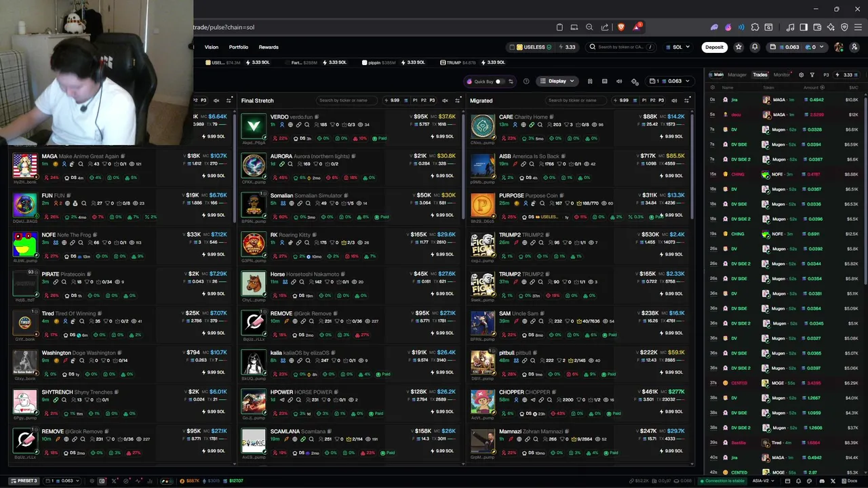The height and width of the screenshot is (488, 868).
Task: Open trades panel filter funnel icon
Action: tap(812, 75)
